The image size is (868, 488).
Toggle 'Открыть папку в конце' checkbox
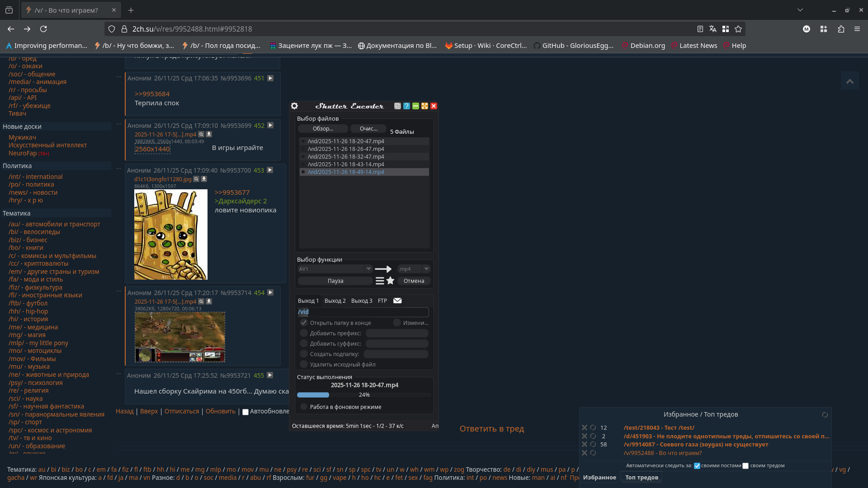[304, 323]
